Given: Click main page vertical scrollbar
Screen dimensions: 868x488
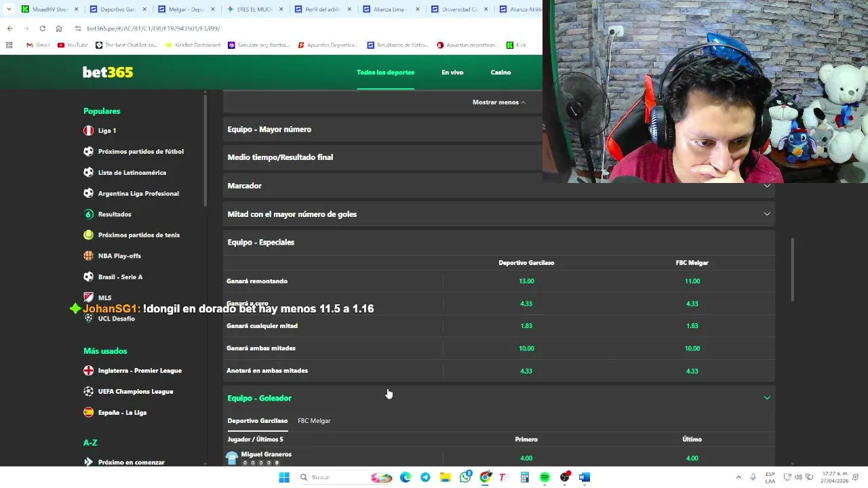Looking at the screenshot, I should (792, 270).
